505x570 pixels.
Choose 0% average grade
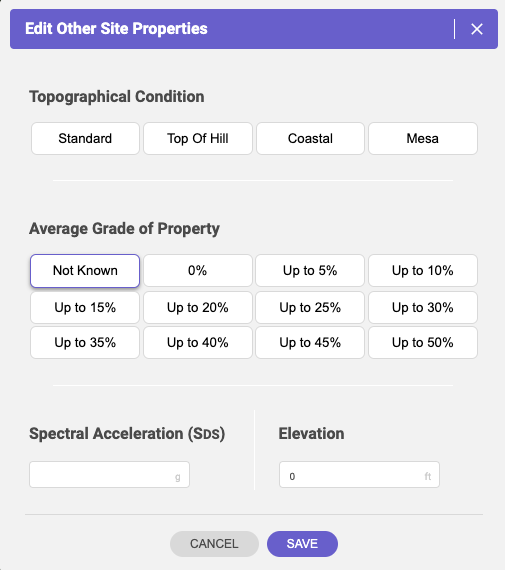pos(198,270)
